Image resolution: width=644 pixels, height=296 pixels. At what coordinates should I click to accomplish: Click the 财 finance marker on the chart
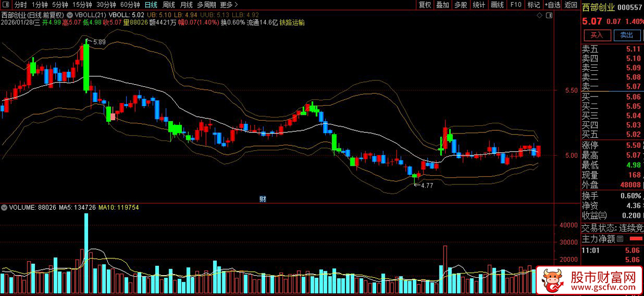click(263, 198)
